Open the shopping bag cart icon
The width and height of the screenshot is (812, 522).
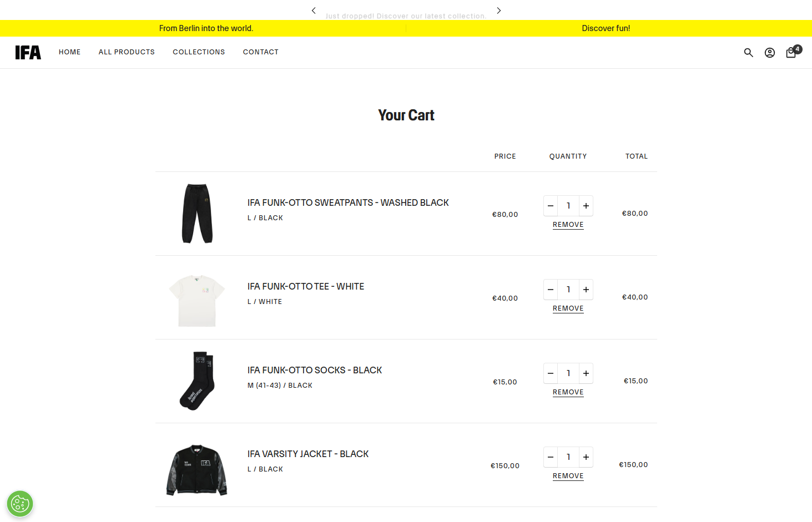[792, 52]
